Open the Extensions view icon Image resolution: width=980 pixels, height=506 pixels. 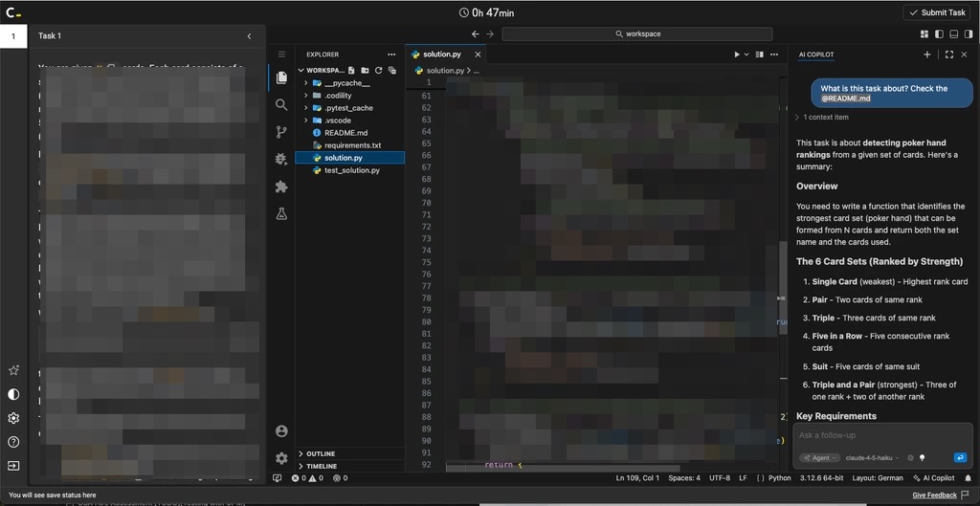(x=281, y=187)
